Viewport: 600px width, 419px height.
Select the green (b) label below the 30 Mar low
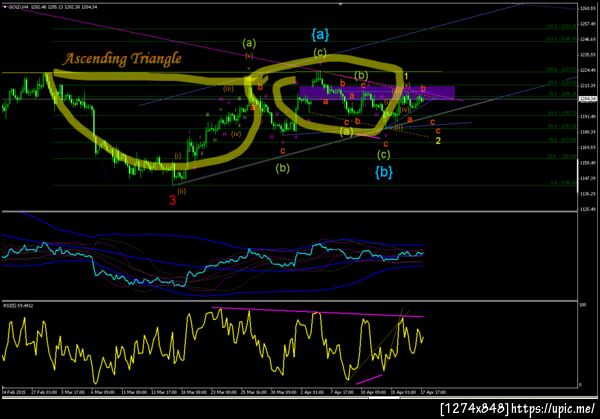pyautogui.click(x=283, y=168)
